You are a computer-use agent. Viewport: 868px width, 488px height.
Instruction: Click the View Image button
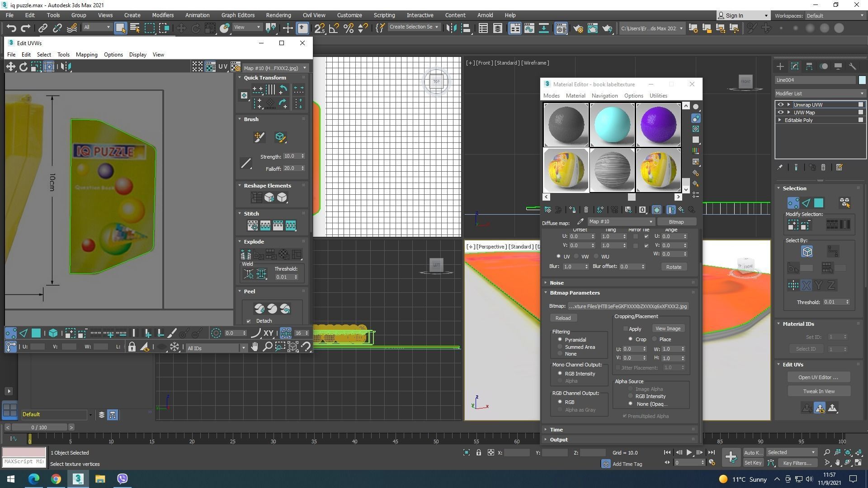[668, 328]
